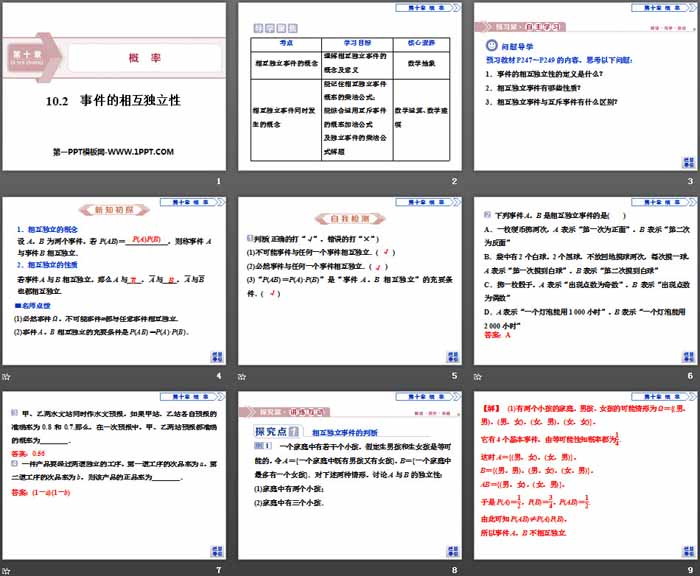Click the animation star icon under slide 4

pyautogui.click(x=8, y=375)
